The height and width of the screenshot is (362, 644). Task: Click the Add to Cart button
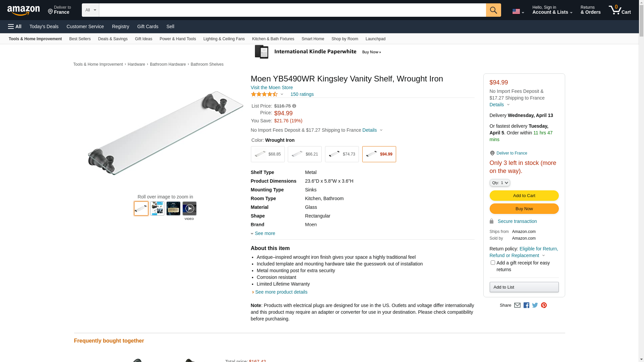tap(524, 196)
